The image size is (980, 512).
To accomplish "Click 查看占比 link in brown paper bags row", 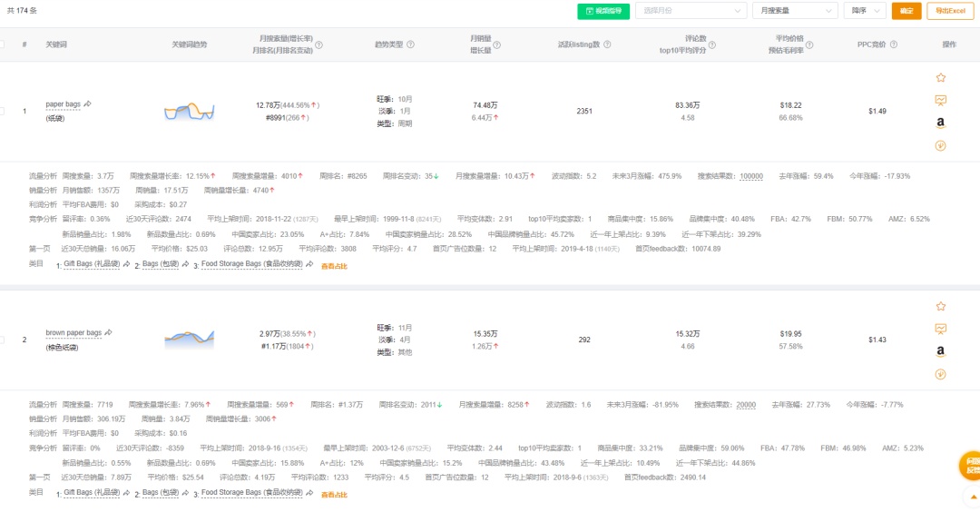I will pos(334,495).
